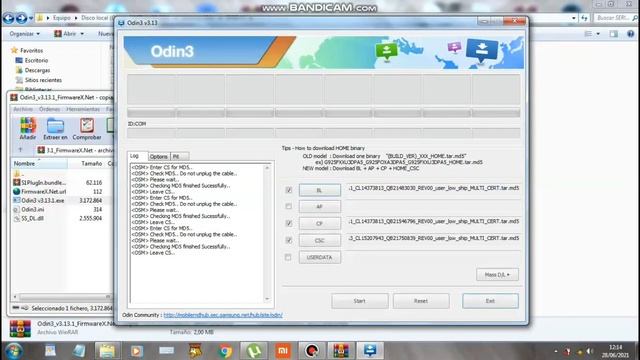Enable the AP checkbox
This screenshot has height=360, width=640.
[x=289, y=206]
